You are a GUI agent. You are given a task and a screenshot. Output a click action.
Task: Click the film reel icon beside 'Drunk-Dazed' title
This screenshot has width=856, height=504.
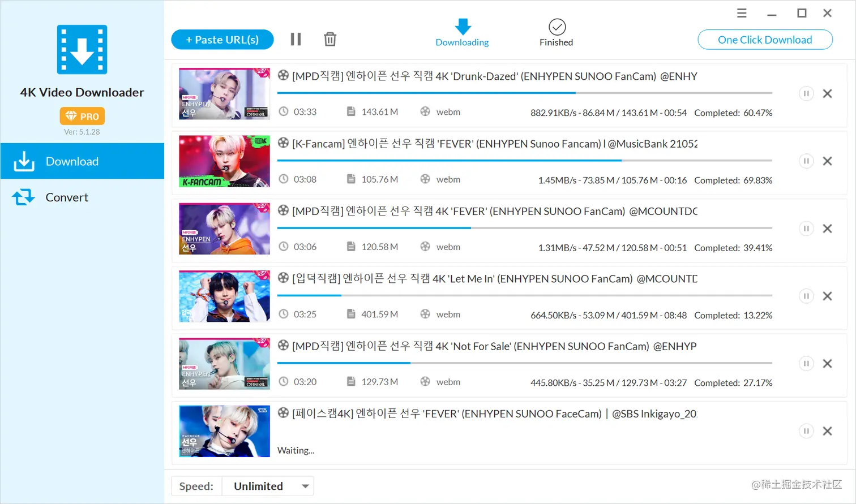[x=283, y=75]
